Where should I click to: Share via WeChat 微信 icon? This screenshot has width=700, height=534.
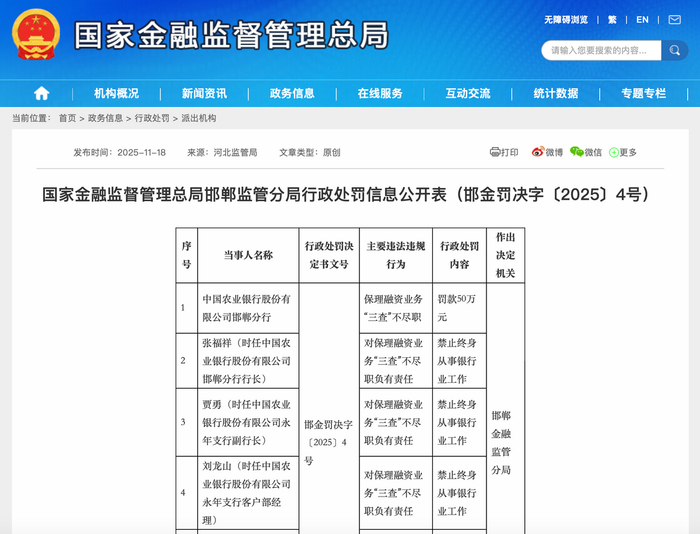[577, 152]
